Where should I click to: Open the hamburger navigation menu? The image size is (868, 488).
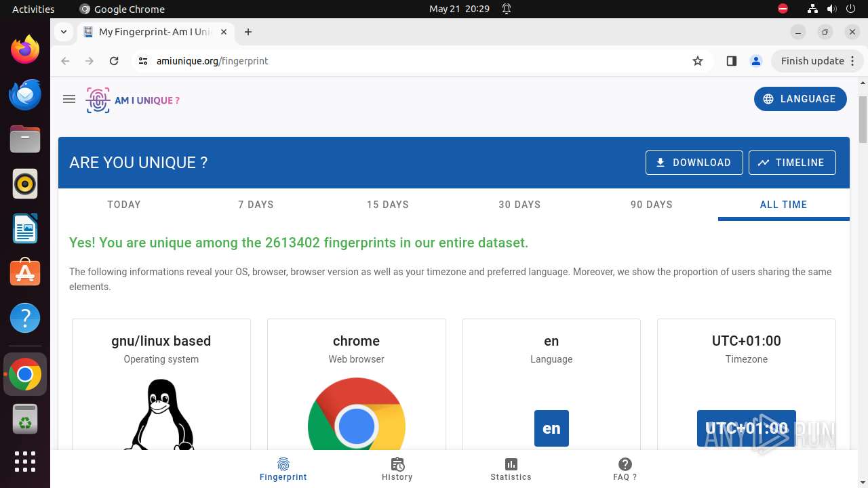pyautogui.click(x=68, y=99)
